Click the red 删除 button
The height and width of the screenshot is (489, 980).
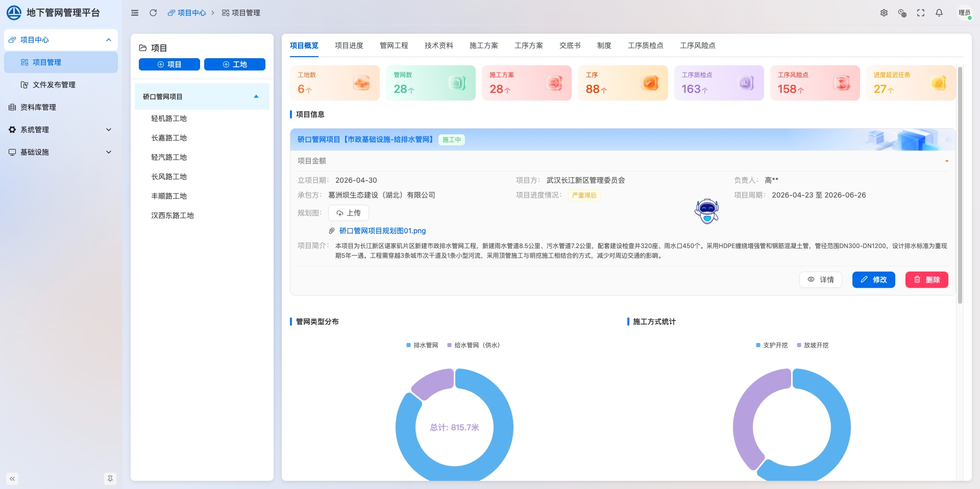(x=927, y=280)
